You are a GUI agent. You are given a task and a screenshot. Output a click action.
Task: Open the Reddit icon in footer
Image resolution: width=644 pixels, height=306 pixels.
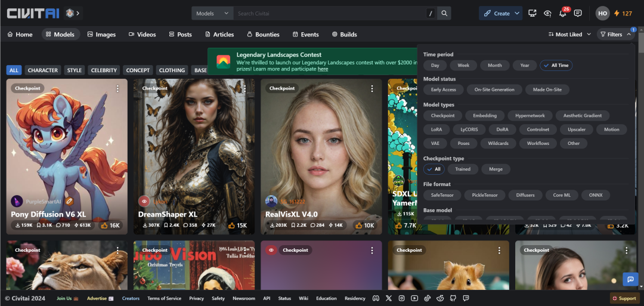coord(440,298)
